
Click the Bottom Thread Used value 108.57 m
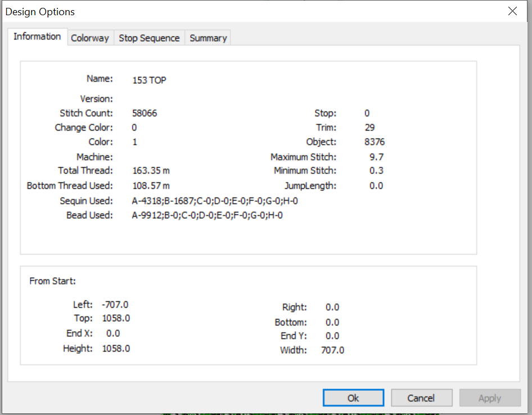tap(151, 186)
